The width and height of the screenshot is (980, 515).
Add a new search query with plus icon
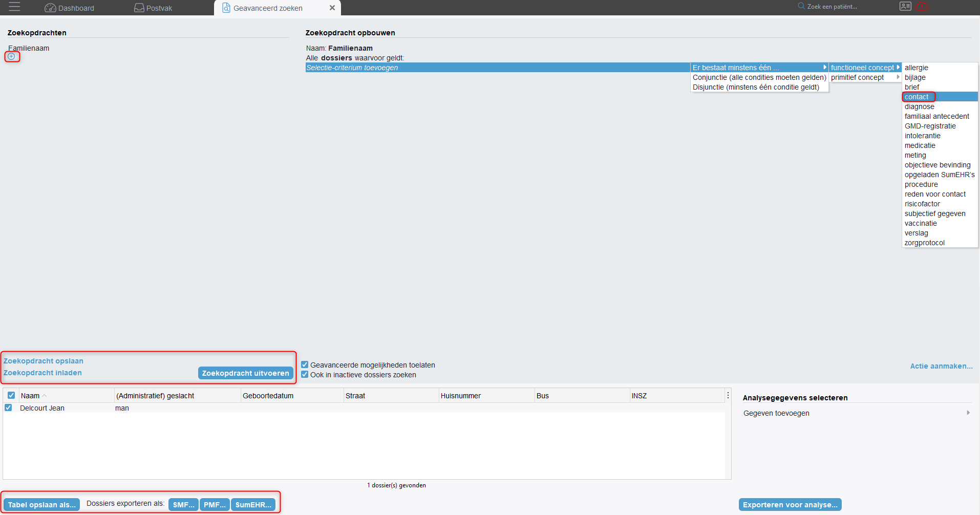12,56
